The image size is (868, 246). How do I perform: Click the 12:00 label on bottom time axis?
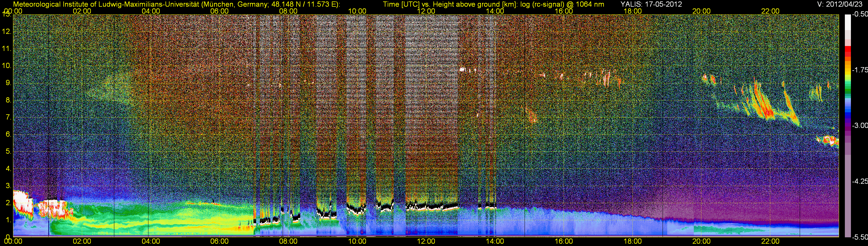[x=426, y=241]
